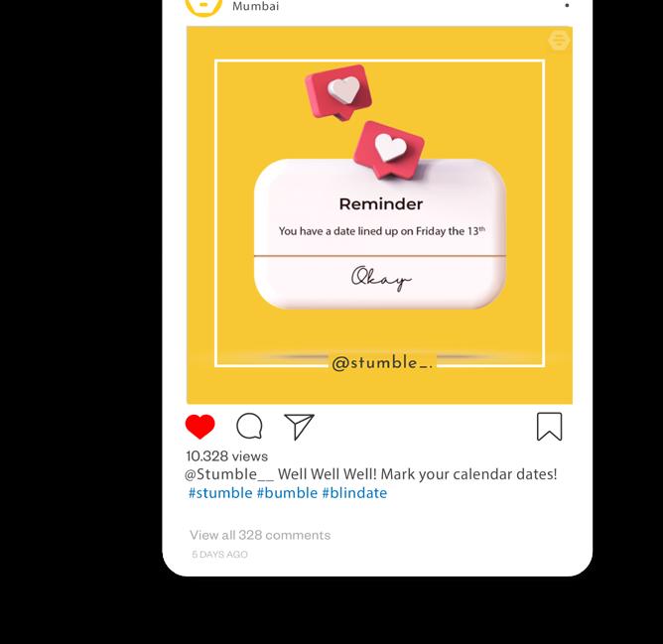Save the post with the bookmark icon
This screenshot has height=644, width=663.
[549, 427]
